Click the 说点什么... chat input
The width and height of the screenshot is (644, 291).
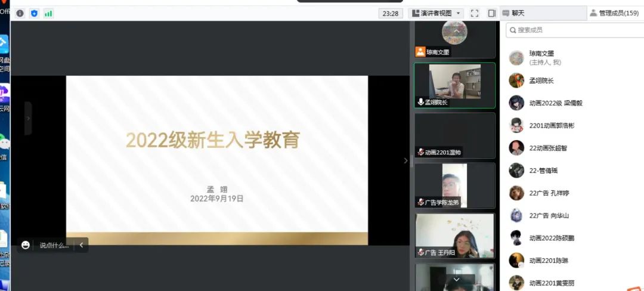click(x=54, y=245)
